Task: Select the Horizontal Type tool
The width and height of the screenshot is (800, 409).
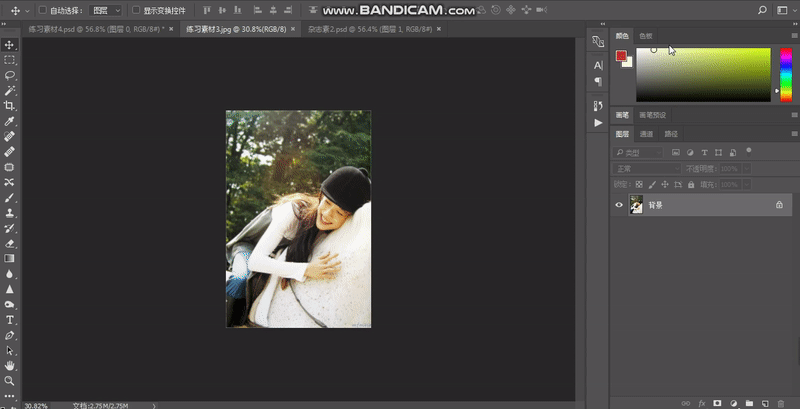Action: click(x=10, y=319)
